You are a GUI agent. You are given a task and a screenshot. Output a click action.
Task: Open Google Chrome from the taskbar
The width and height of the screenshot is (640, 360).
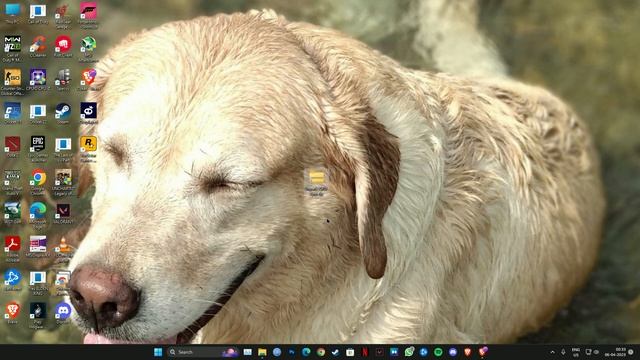coord(321,352)
